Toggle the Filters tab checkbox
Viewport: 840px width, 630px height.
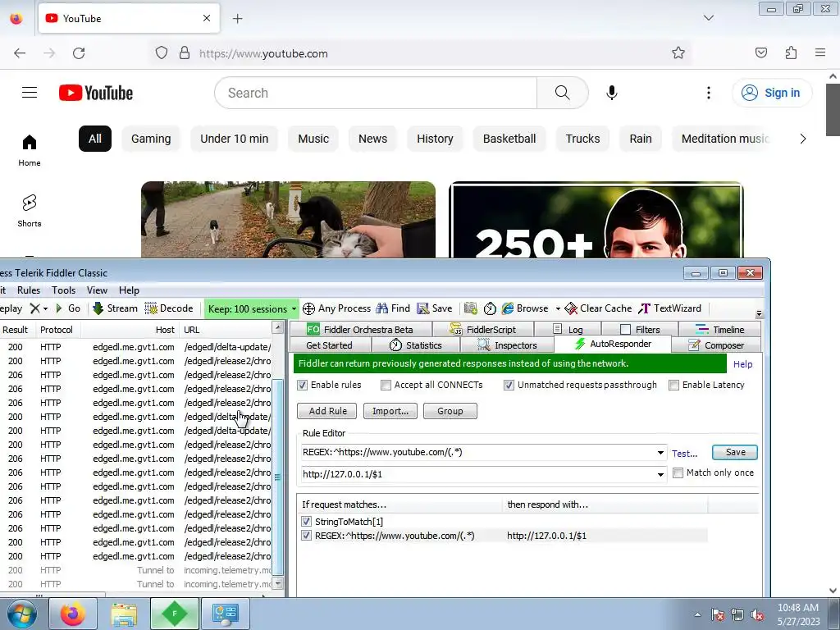tap(625, 330)
